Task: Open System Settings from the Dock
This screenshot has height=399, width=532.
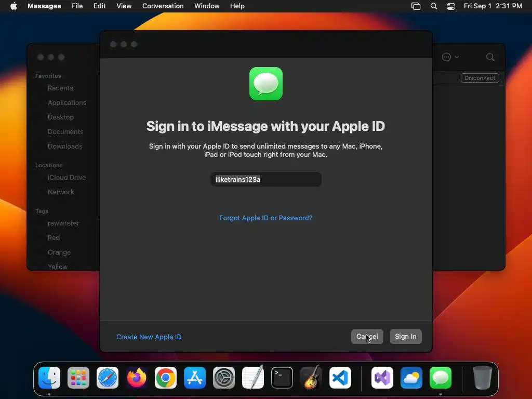Action: [x=224, y=378]
